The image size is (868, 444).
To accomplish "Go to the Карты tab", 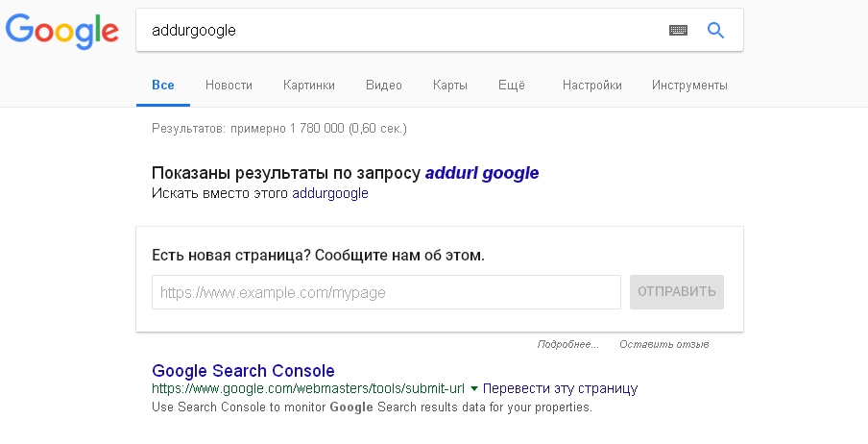I will (450, 86).
